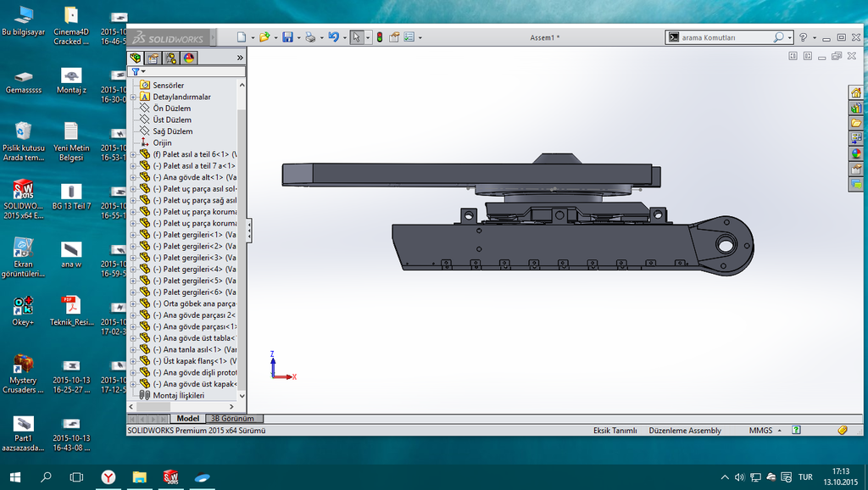Open SolidWorks Resources home icon in task pane
This screenshot has width=868, height=490.
click(856, 93)
